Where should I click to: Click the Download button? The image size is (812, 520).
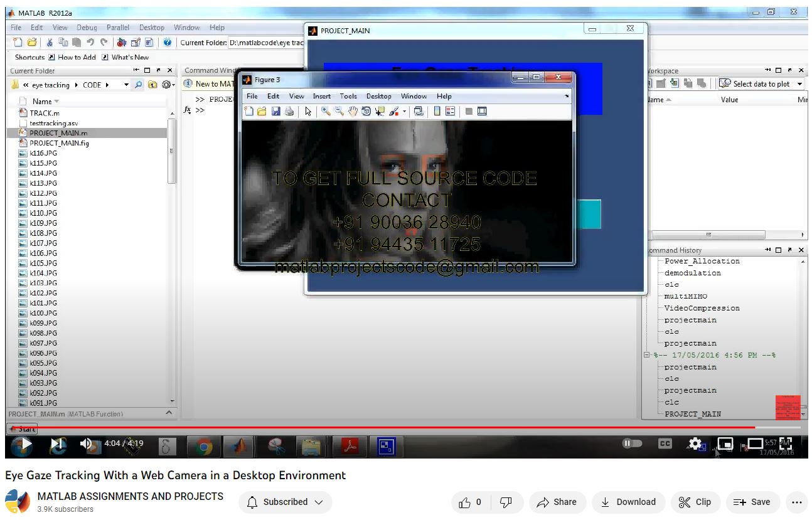pos(628,502)
